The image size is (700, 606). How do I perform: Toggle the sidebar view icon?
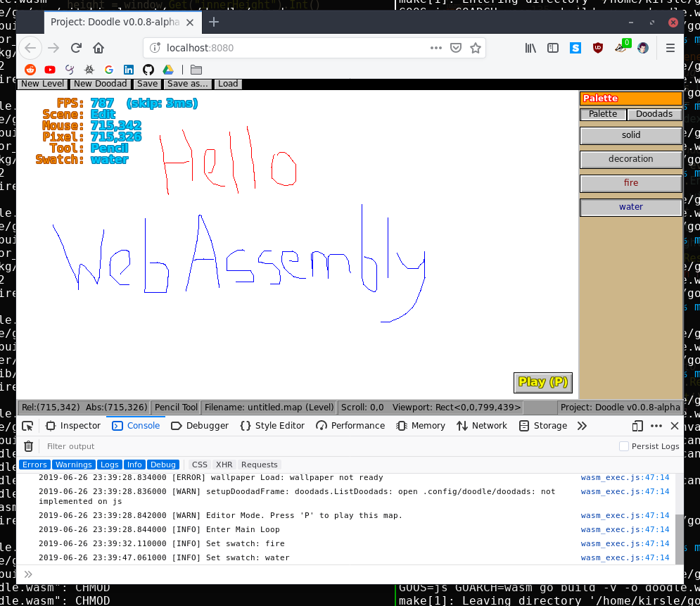(x=553, y=48)
